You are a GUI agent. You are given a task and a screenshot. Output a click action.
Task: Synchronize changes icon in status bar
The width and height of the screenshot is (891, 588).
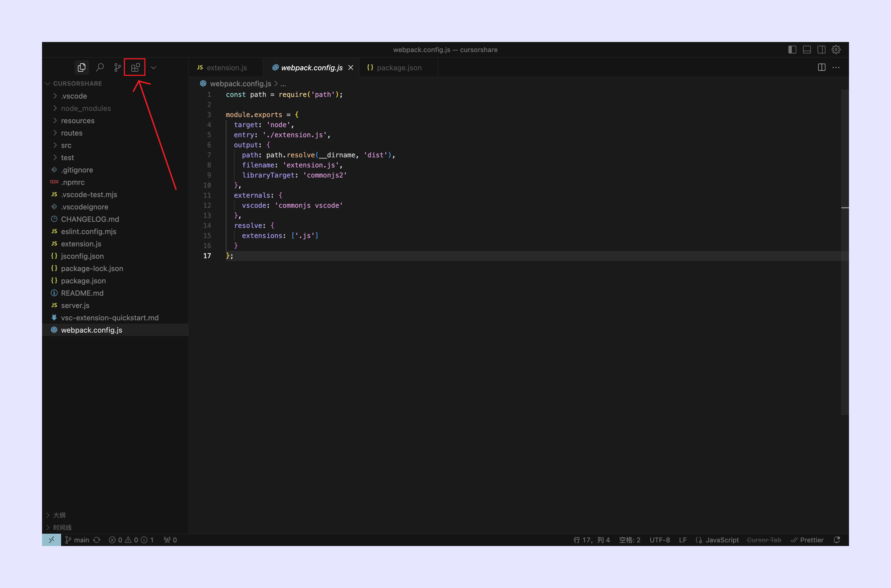97,540
